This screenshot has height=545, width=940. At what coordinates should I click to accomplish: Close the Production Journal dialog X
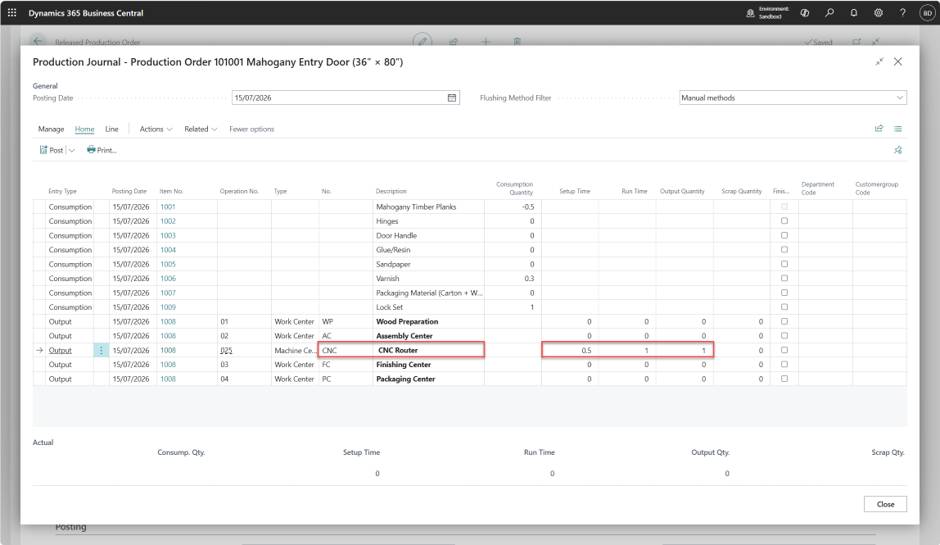pos(897,62)
